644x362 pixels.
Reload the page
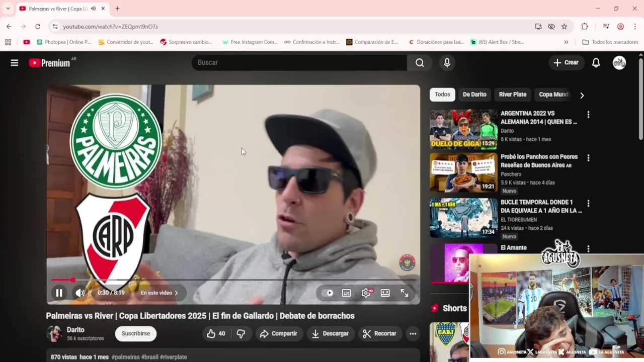pyautogui.click(x=38, y=27)
